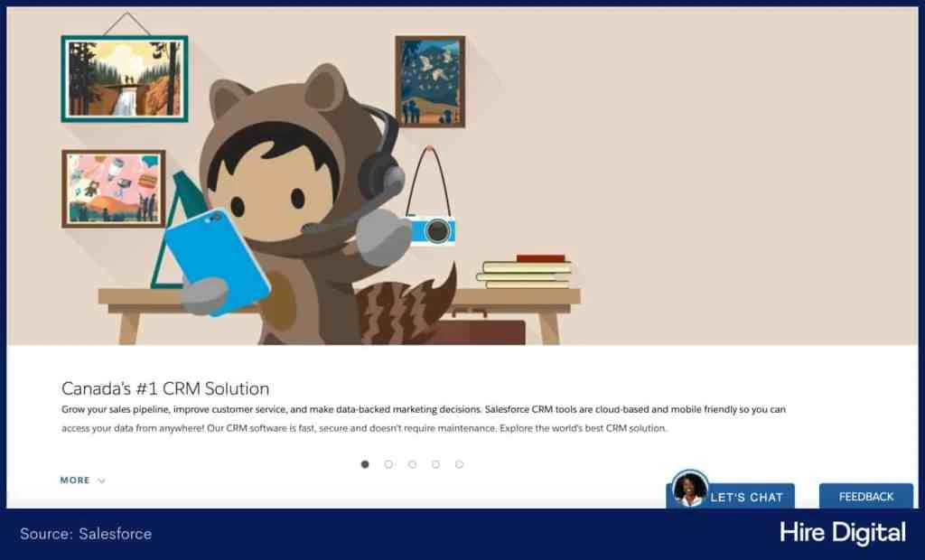Click the waterfall picture frame on the wall
The width and height of the screenshot is (925, 560).
[x=125, y=77]
